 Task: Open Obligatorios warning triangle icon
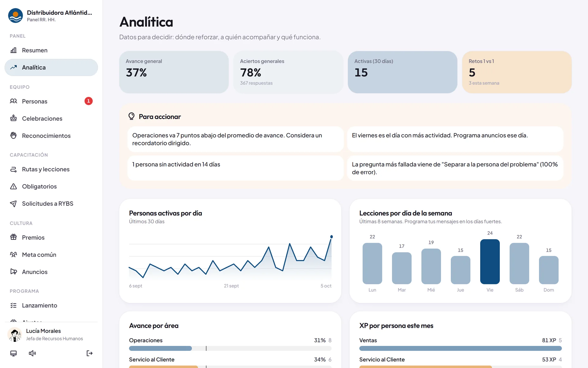click(13, 186)
